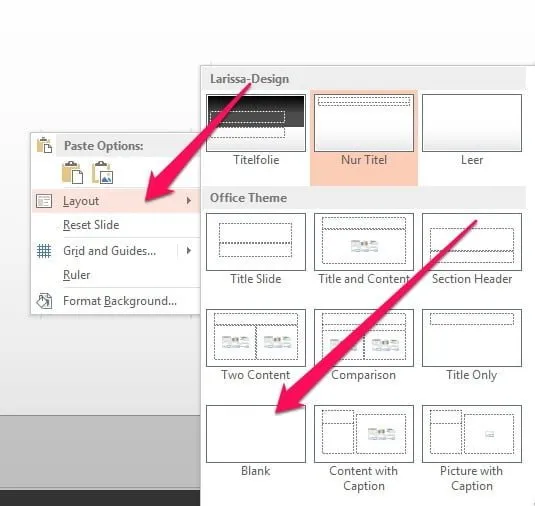Click the Paste Options: label
This screenshot has height=506, width=535.
pos(104,146)
